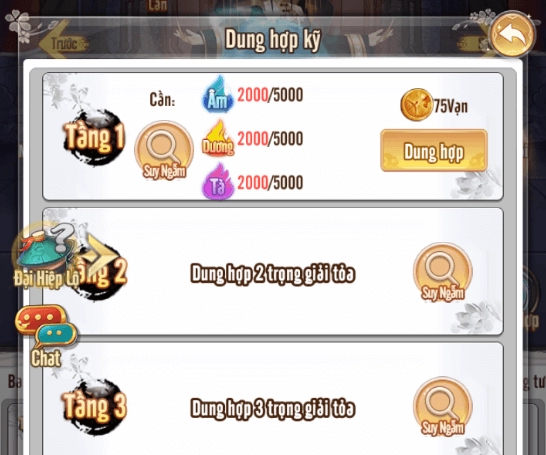Image resolution: width=546 pixels, height=455 pixels.
Task: Select the Tầng 2 ink badge
Action: click(x=99, y=272)
